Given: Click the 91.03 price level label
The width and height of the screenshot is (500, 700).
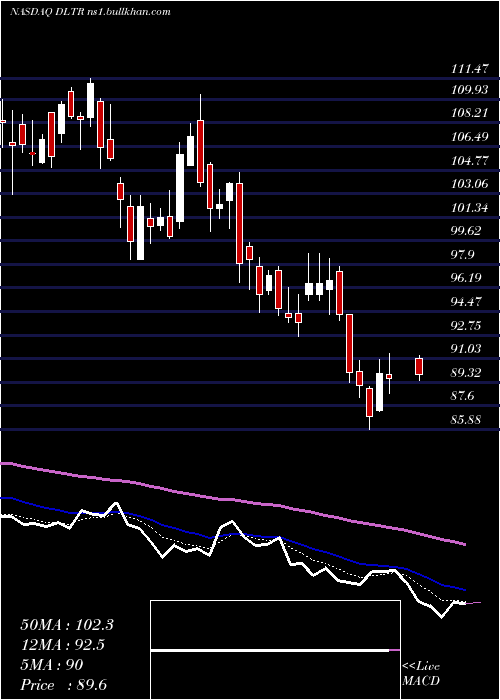Looking at the screenshot, I should (466, 348).
